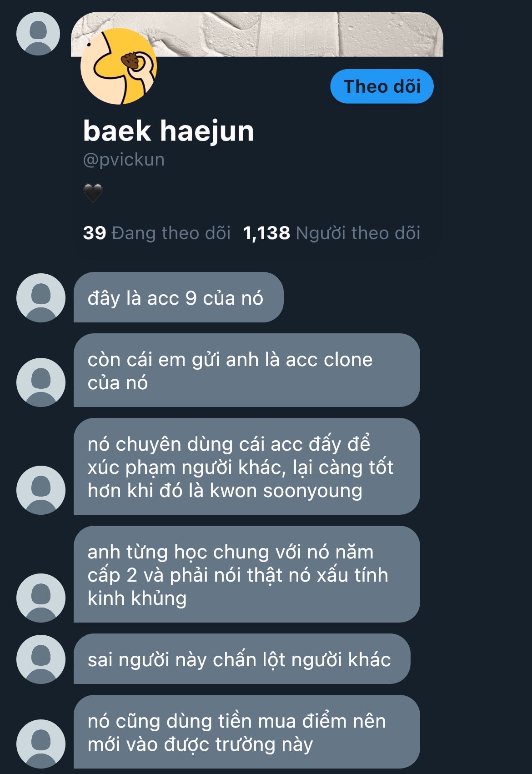Tap the avatar beside the kwon soonyoung message

[x=41, y=490]
